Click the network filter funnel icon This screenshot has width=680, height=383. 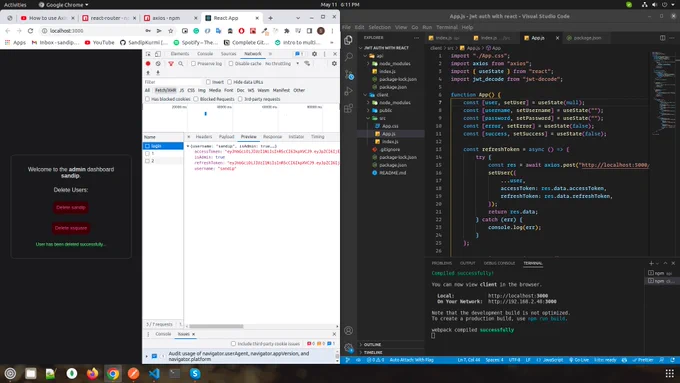[171, 64]
